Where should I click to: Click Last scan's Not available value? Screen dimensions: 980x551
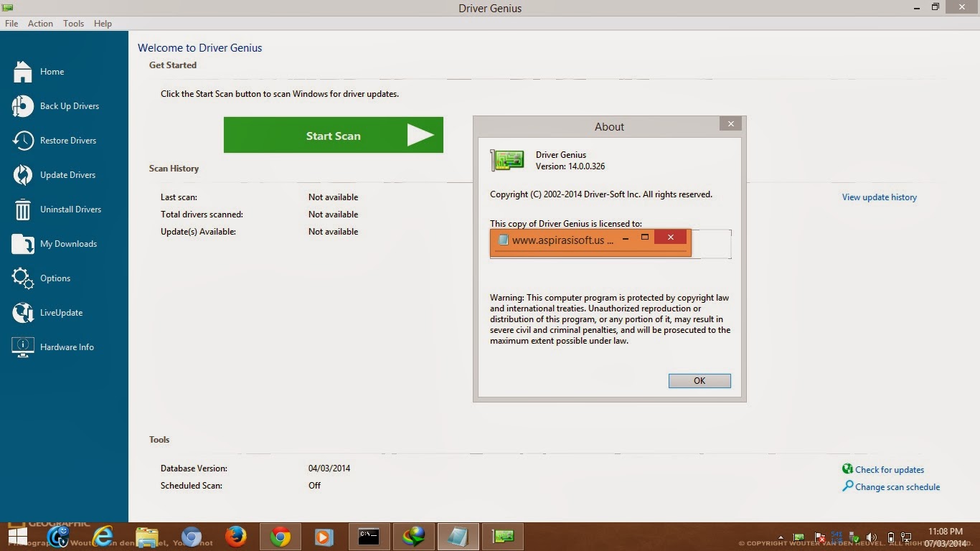333,197
